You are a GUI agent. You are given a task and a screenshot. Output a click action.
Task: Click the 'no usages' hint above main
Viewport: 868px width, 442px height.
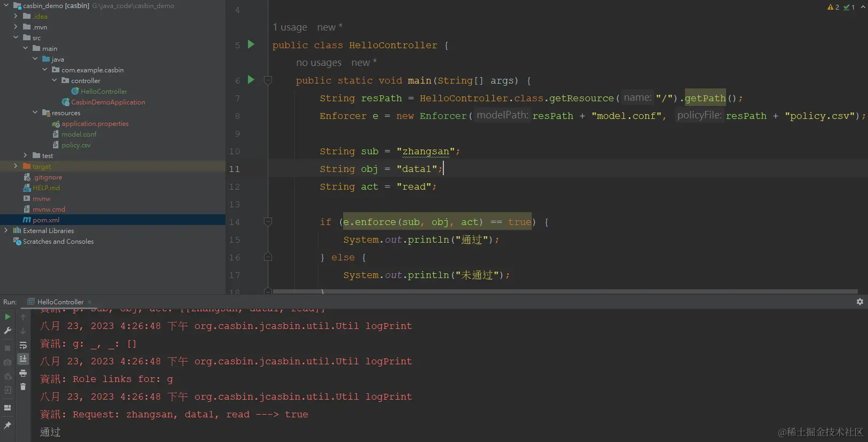coord(319,63)
